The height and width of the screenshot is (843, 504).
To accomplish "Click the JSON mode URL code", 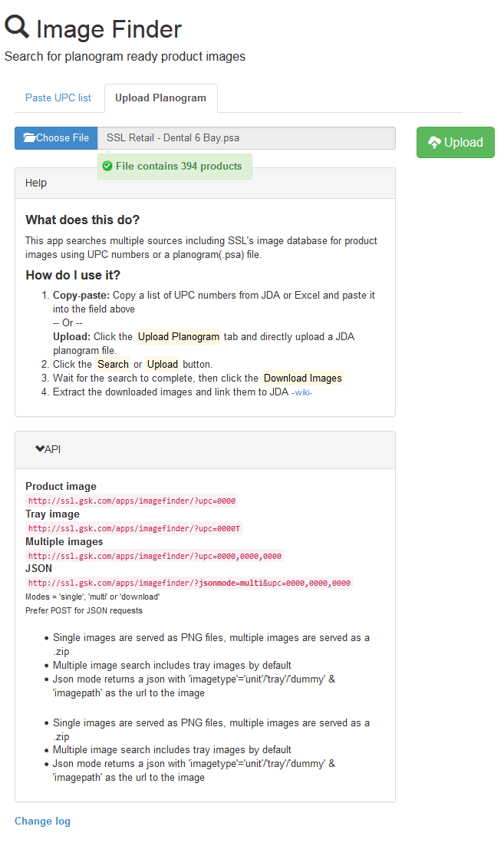I will coord(189,583).
